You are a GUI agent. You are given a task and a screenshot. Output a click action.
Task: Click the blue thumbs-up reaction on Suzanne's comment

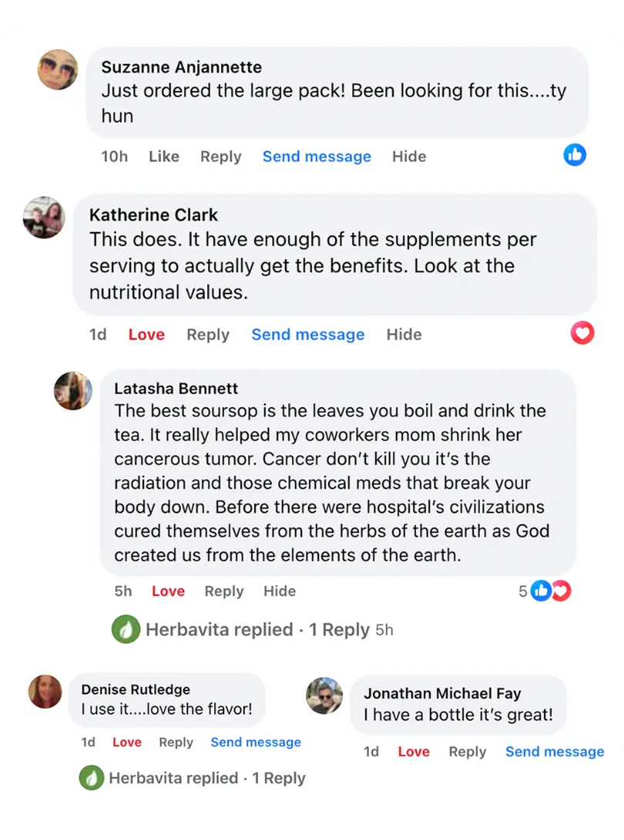[x=575, y=155]
